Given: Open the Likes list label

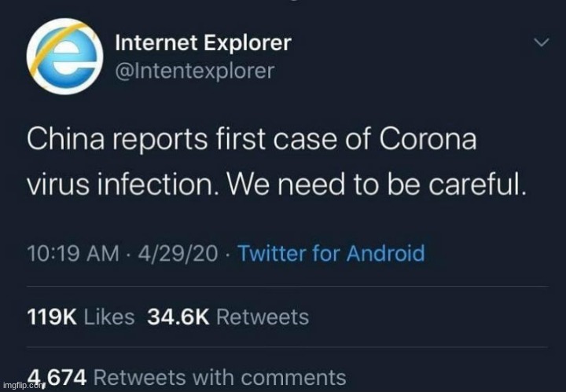Looking at the screenshot, I should tap(108, 317).
